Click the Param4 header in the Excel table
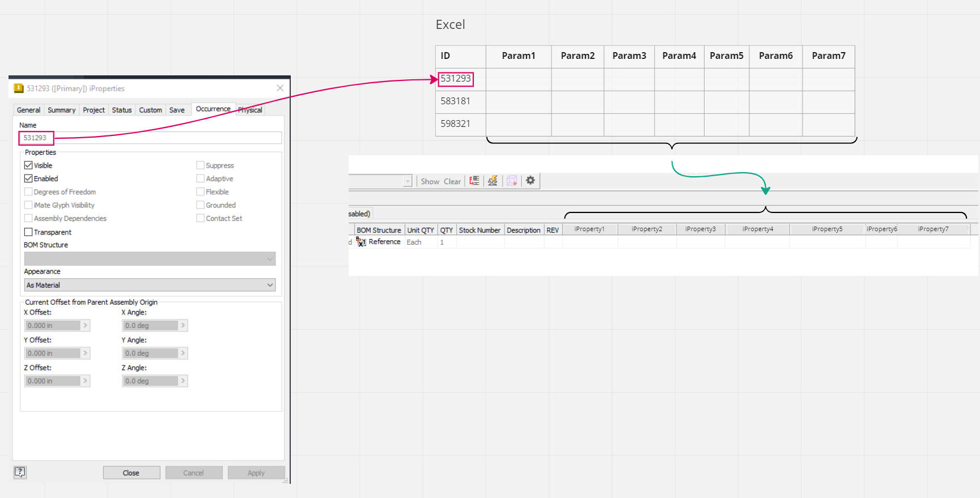Screen dimensions: 980x498 coord(679,57)
